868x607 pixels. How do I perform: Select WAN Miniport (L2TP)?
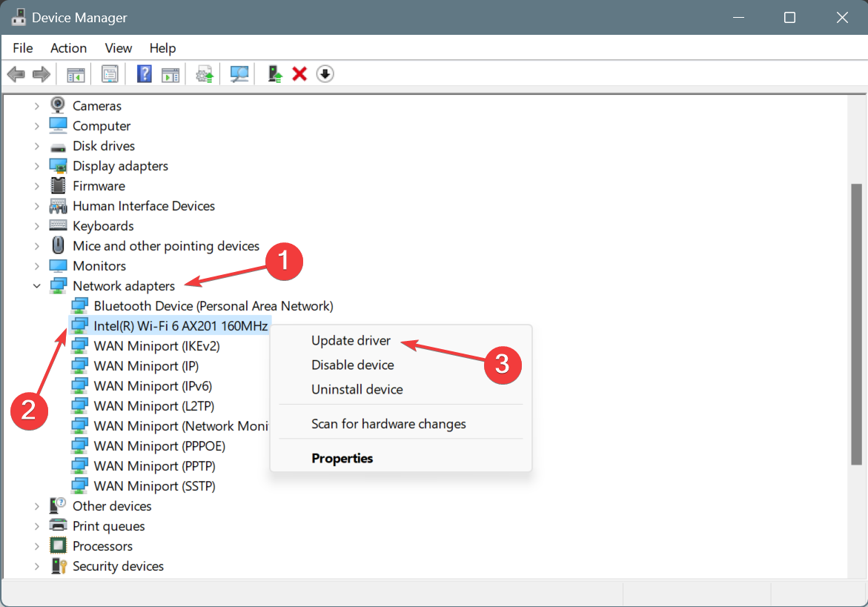click(154, 405)
